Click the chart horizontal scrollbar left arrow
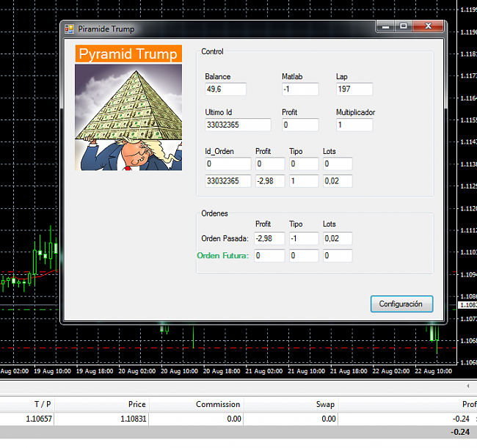The width and height of the screenshot is (477, 448). click(x=468, y=385)
